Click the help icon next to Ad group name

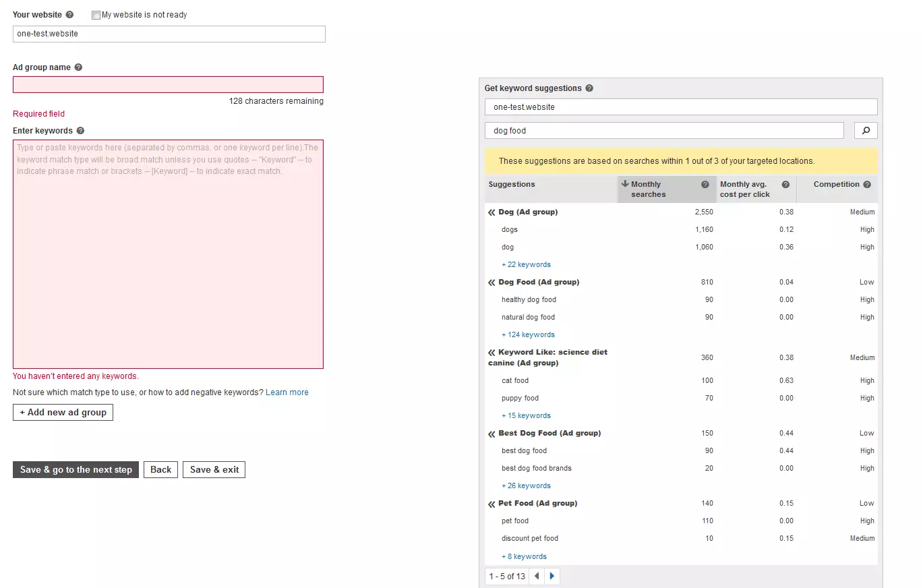[x=78, y=67]
